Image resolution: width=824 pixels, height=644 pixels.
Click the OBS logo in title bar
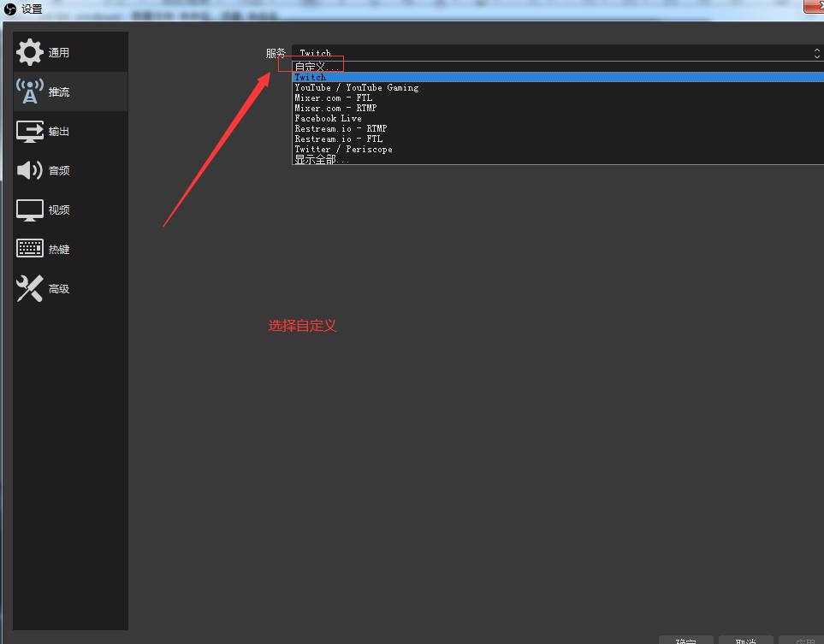(10, 9)
